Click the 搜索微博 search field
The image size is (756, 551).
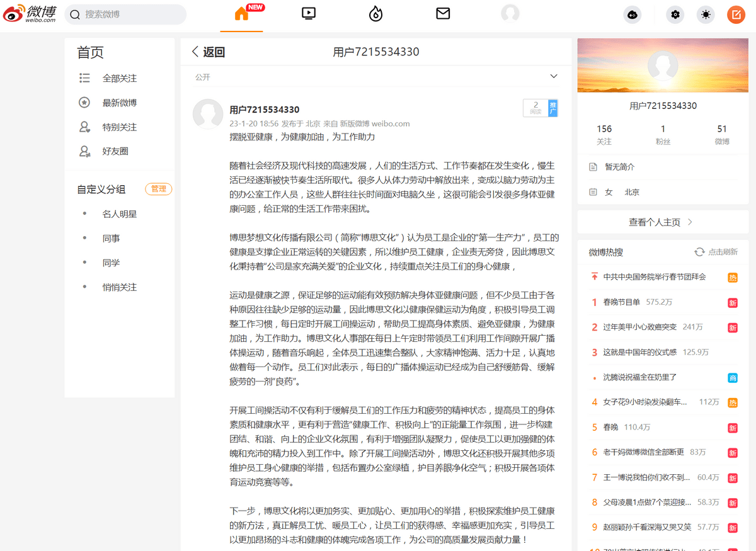pyautogui.click(x=126, y=14)
